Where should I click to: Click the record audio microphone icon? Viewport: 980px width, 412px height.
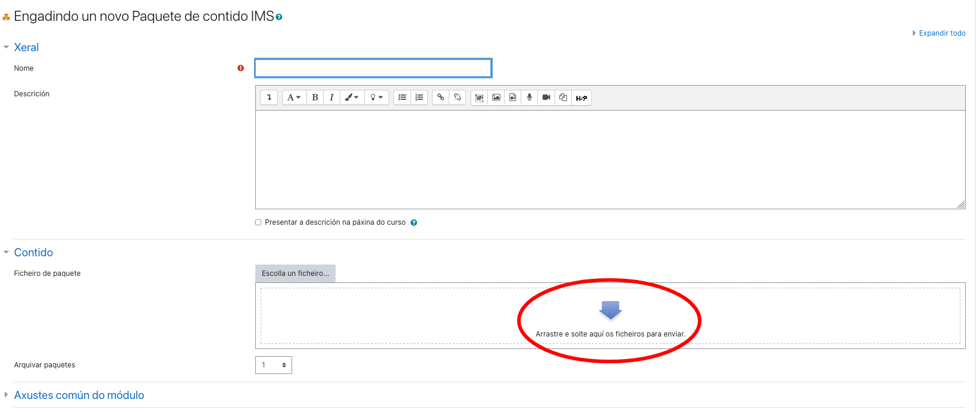click(529, 98)
